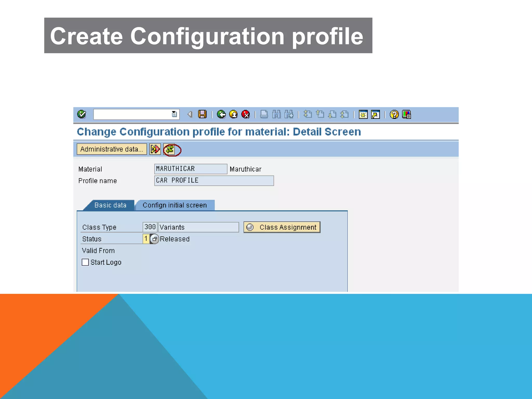Screen dimensions: 532x399
Task: Click the Print icon
Action: [264, 114]
